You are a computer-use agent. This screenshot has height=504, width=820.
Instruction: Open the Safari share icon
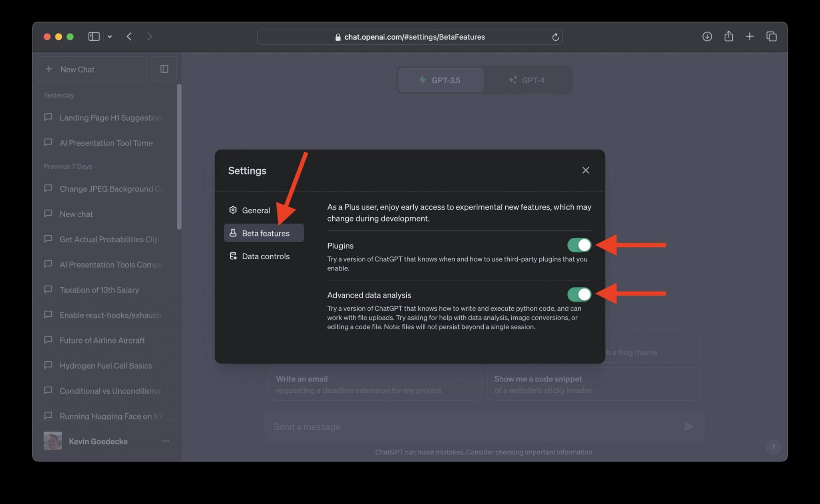click(x=729, y=36)
